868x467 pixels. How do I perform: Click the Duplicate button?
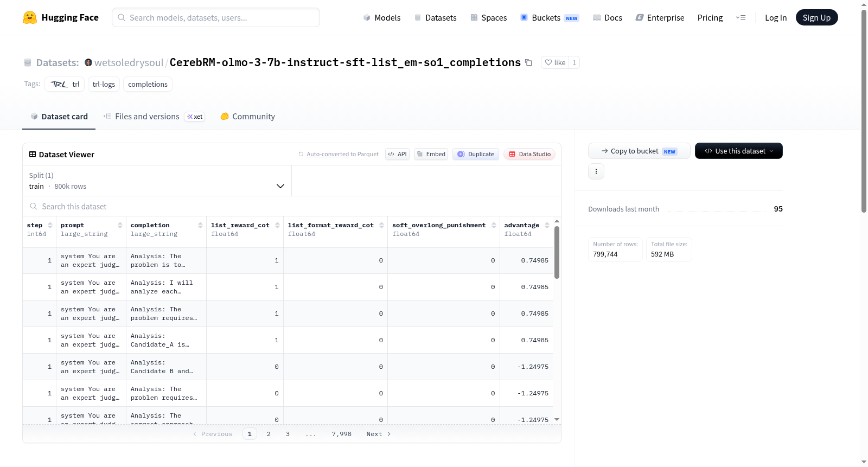(x=475, y=154)
